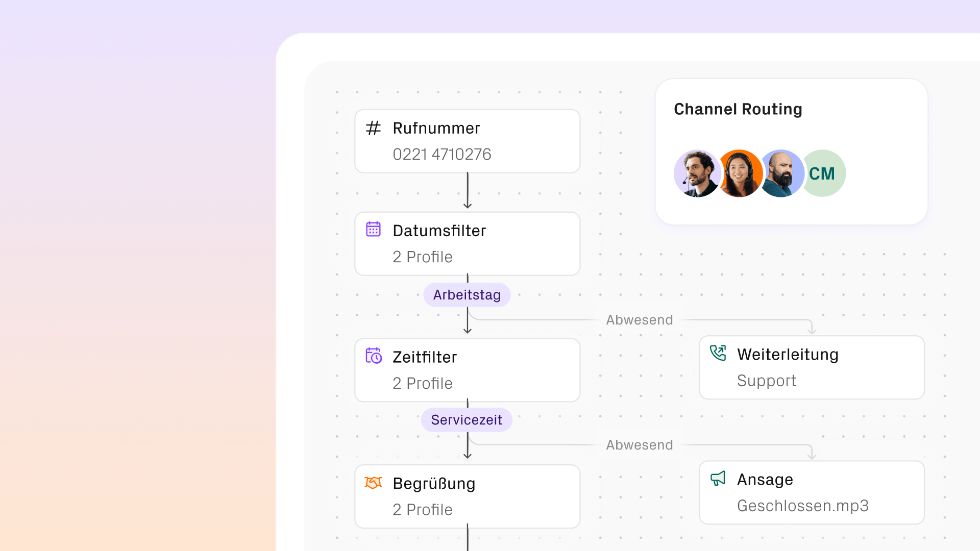Open the Weiterleitung Support node

tap(811, 367)
